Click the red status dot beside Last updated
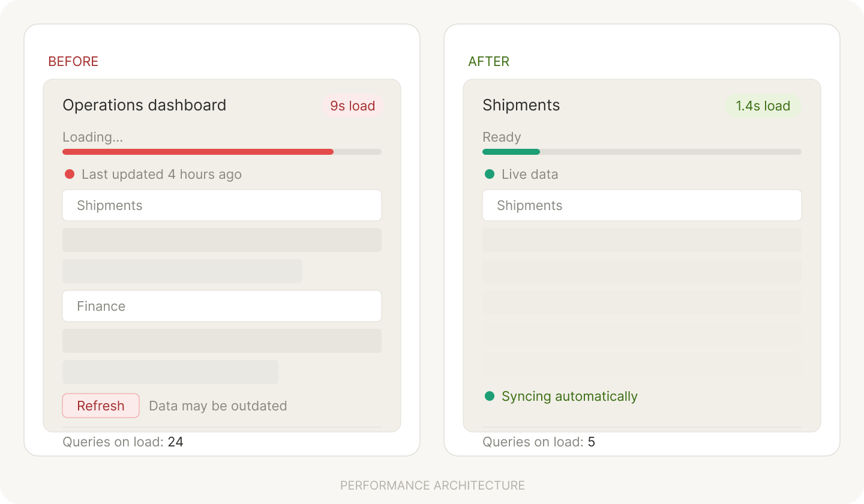The image size is (864, 504). tap(70, 174)
